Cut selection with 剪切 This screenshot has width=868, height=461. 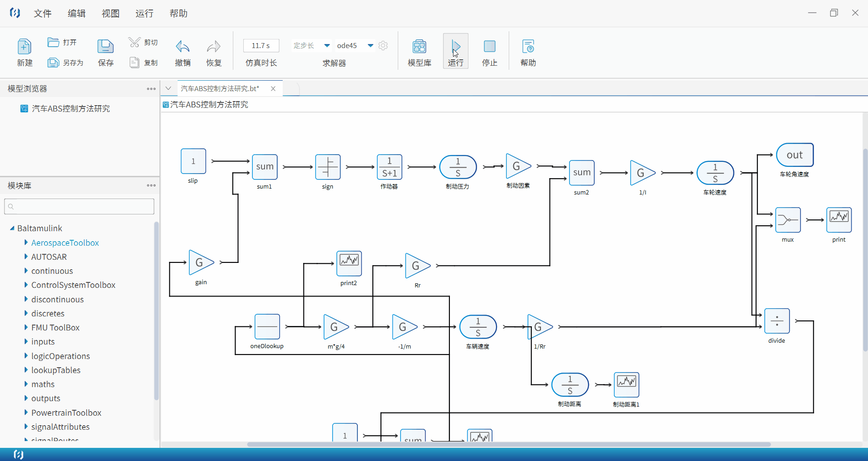pos(143,42)
